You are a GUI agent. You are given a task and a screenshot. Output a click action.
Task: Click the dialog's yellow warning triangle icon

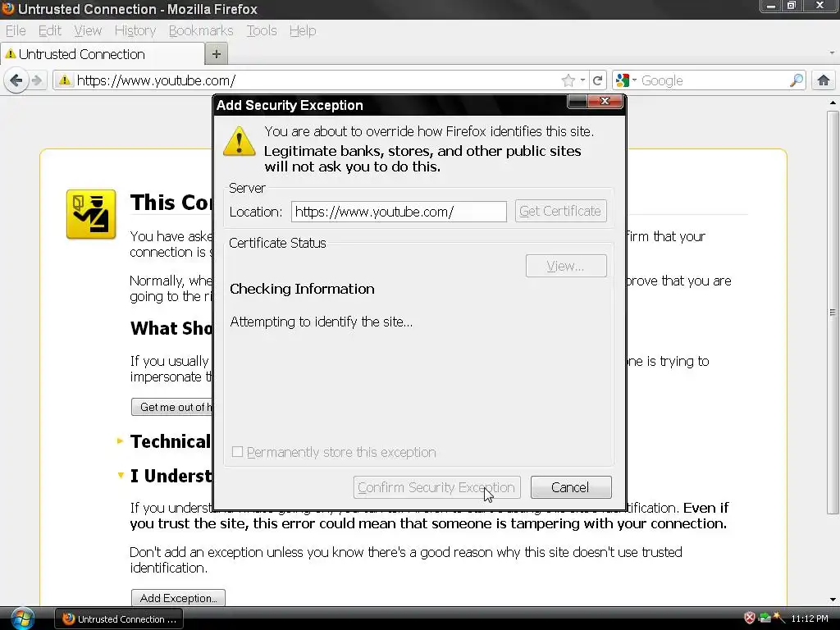point(239,141)
